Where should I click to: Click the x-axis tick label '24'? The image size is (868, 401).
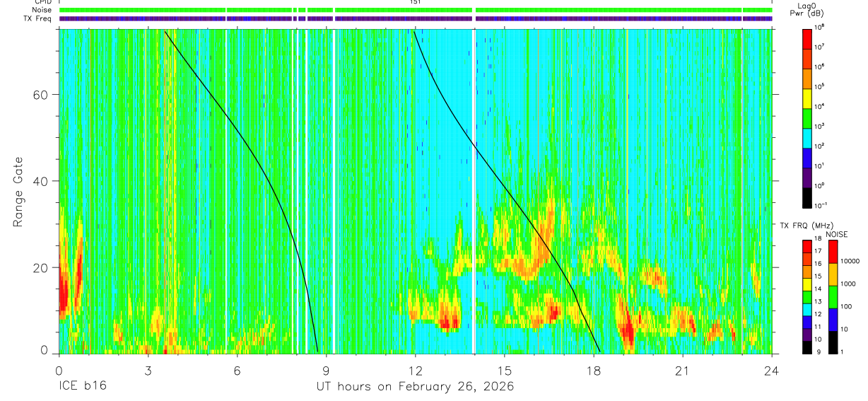772,371
